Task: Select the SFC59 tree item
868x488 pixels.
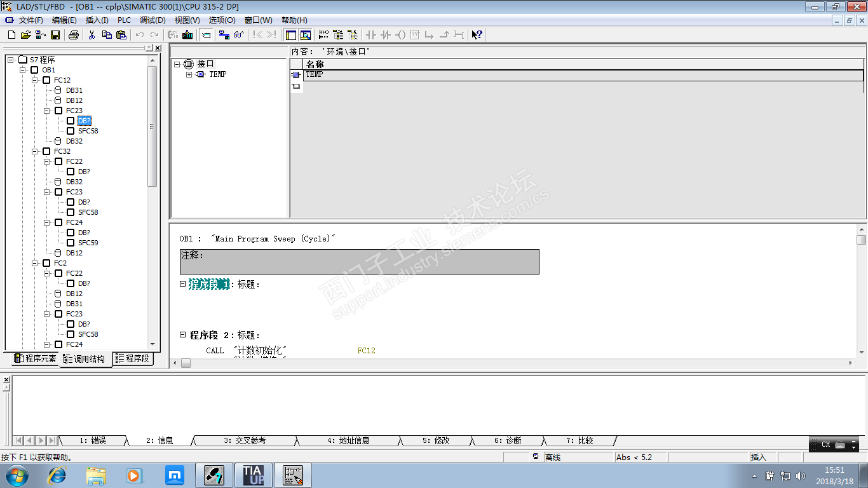Action: point(88,243)
